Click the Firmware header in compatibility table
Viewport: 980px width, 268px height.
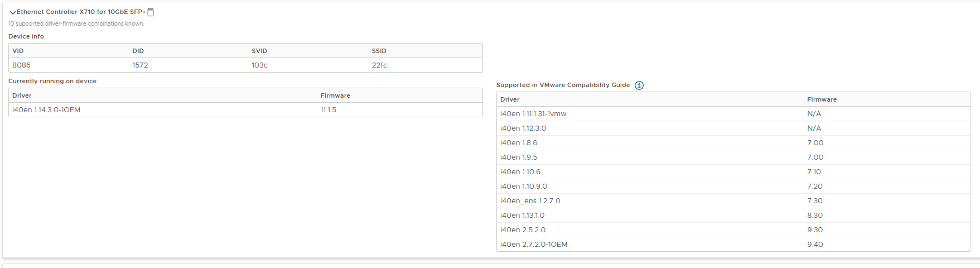coord(822,99)
